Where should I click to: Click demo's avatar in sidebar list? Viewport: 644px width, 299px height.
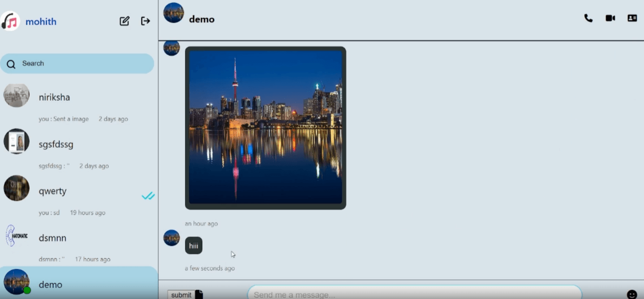(17, 282)
